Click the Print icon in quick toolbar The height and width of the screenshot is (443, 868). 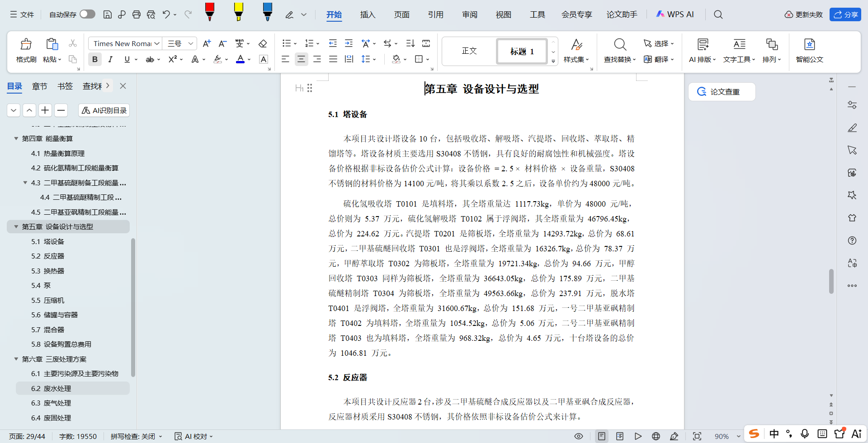137,14
